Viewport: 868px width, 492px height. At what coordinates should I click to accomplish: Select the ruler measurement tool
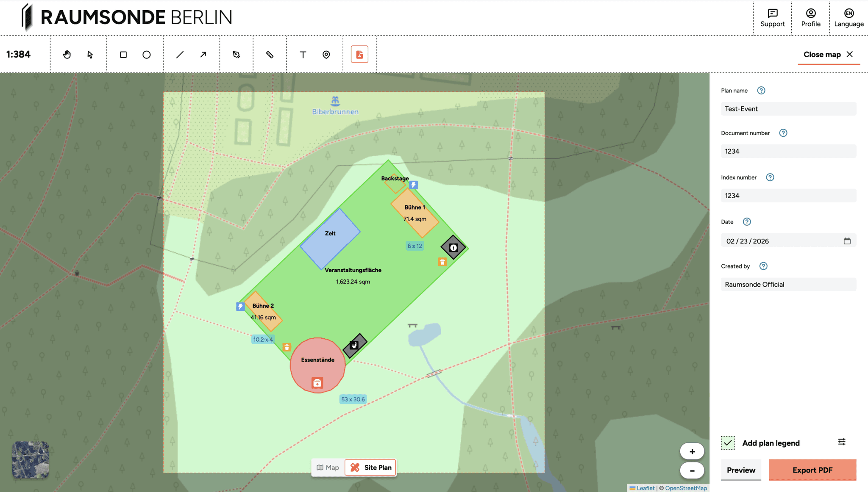(270, 54)
